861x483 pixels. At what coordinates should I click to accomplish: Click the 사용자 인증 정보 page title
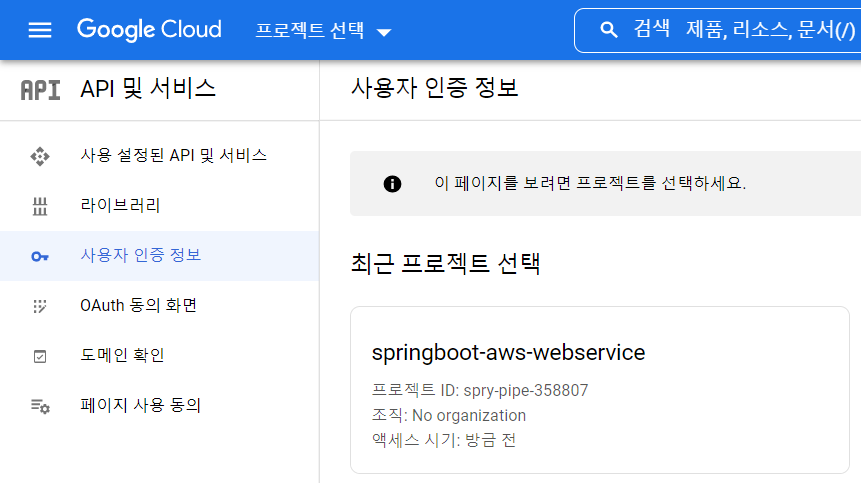[434, 88]
